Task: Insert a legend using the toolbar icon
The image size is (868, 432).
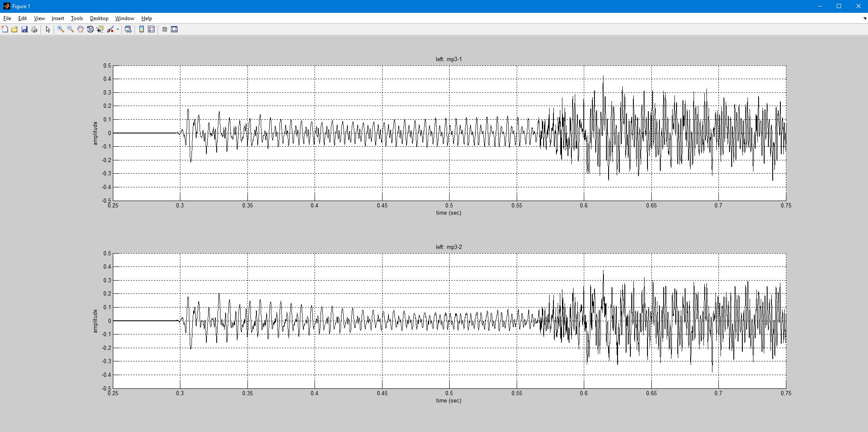Action: pyautogui.click(x=151, y=29)
